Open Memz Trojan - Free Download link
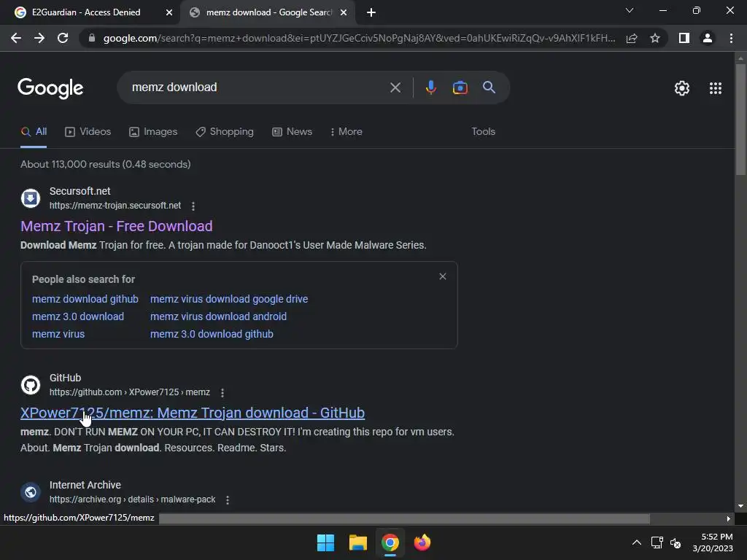Image resolution: width=747 pixels, height=560 pixels. [x=116, y=226]
